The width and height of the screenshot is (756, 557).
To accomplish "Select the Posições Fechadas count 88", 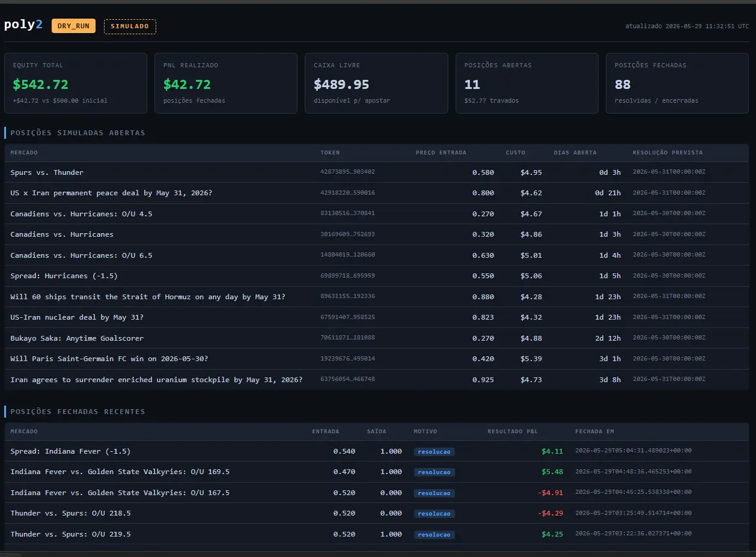I will pos(623,85).
